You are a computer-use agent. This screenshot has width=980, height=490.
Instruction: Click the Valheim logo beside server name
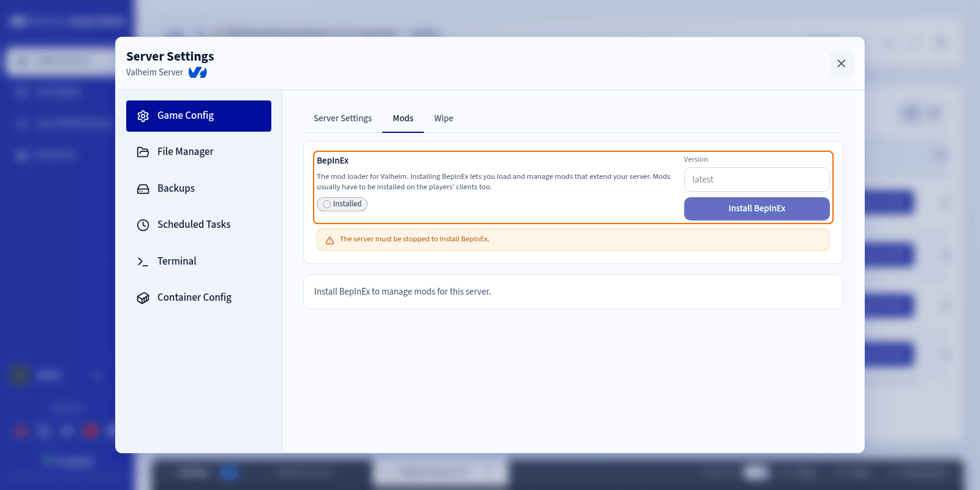click(197, 72)
